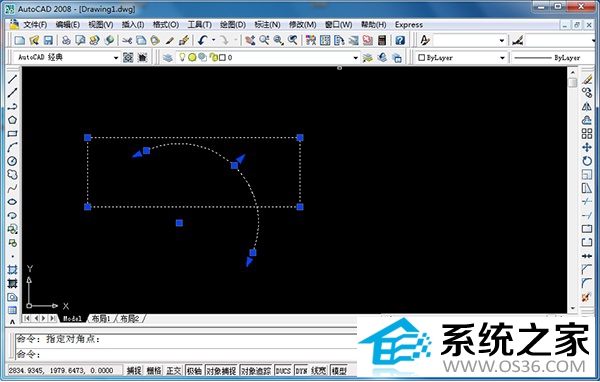Toggle 捕捉 snap mode
This screenshot has width=600, height=382.
click(x=134, y=370)
